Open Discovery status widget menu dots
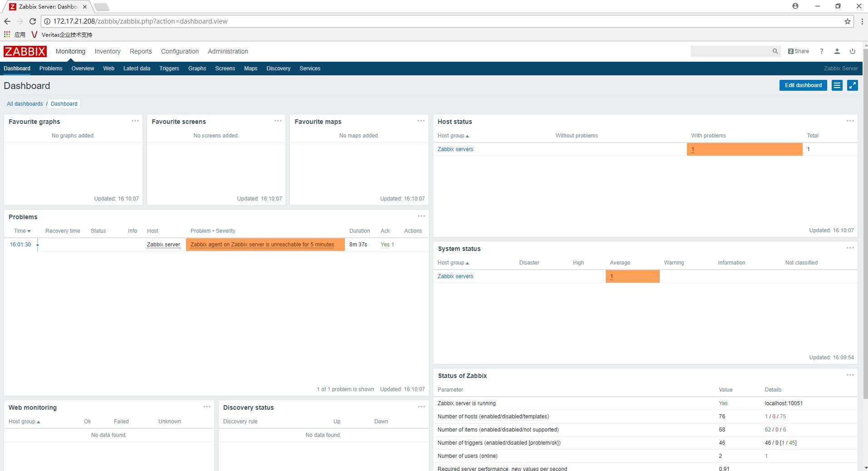Image resolution: width=868 pixels, height=471 pixels. click(422, 407)
